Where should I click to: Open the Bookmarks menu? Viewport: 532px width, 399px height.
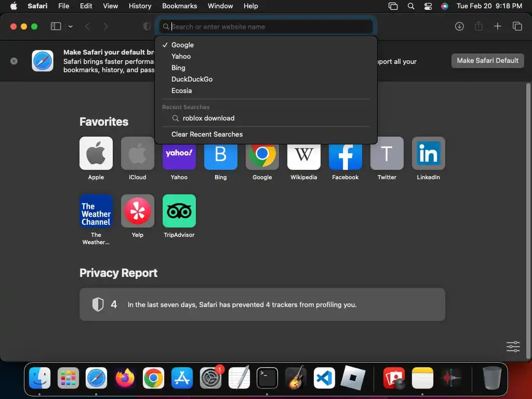coord(179,6)
